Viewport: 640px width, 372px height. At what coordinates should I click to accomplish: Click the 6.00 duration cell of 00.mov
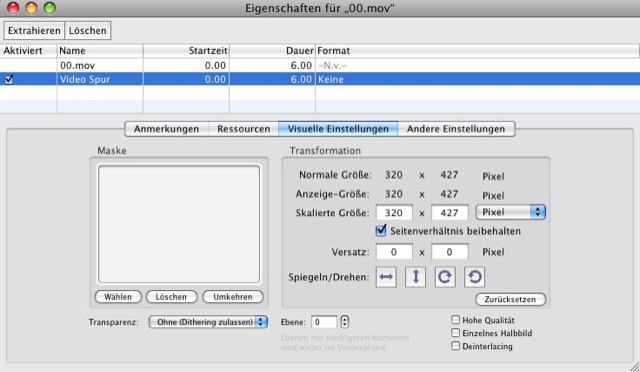301,65
